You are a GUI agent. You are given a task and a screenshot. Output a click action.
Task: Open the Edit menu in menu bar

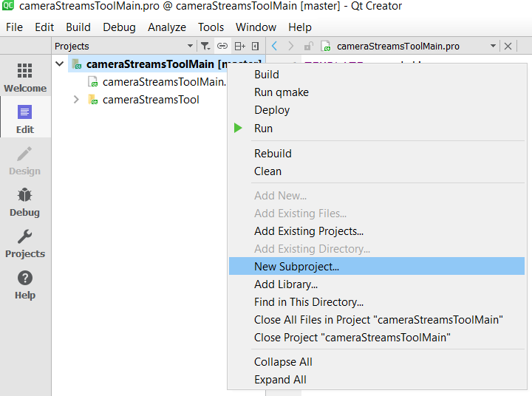coord(44,27)
